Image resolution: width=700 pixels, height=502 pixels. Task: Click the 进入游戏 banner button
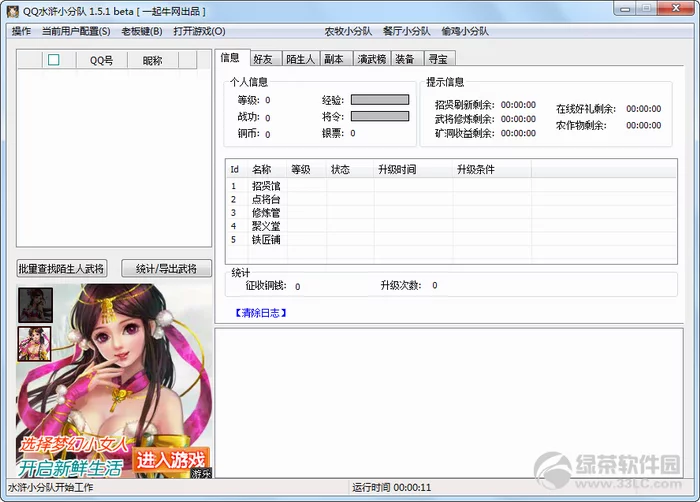[x=171, y=460]
